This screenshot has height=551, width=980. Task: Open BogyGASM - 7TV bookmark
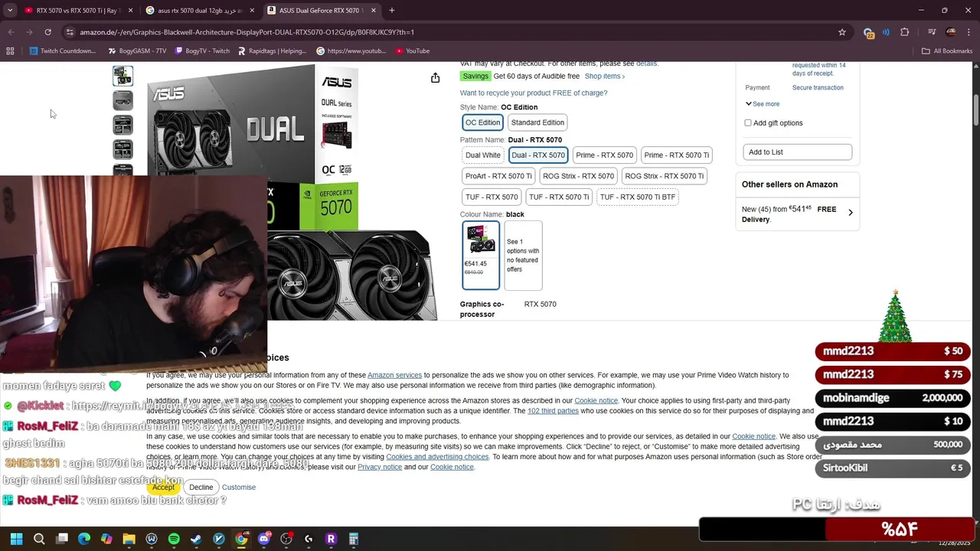pyautogui.click(x=137, y=51)
